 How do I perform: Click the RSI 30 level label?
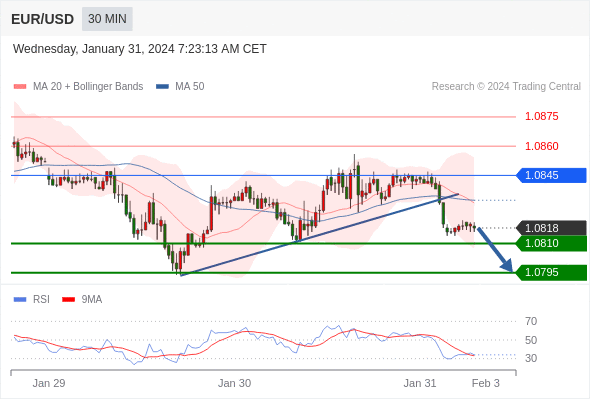coord(531,358)
